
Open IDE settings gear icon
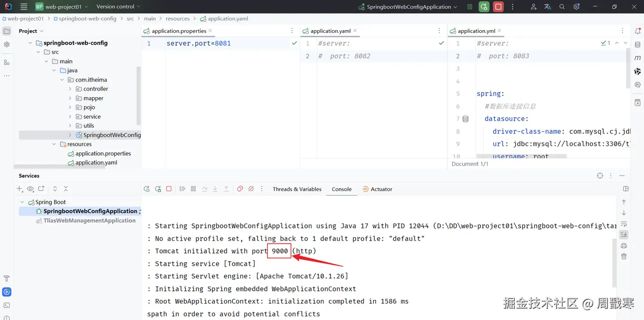point(577,7)
